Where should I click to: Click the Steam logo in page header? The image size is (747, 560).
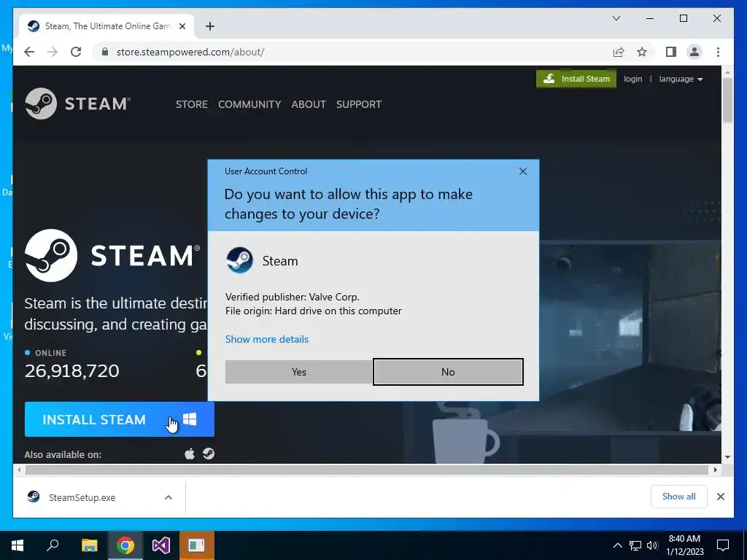tap(77, 104)
